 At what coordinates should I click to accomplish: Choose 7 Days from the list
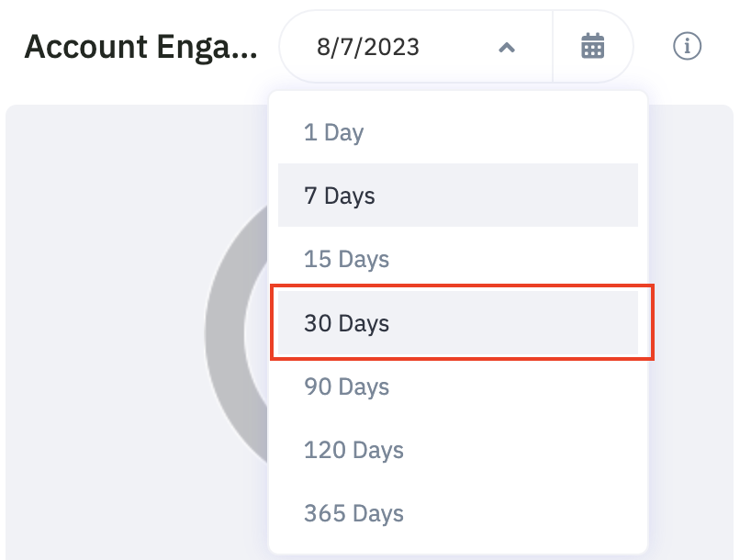pos(458,195)
